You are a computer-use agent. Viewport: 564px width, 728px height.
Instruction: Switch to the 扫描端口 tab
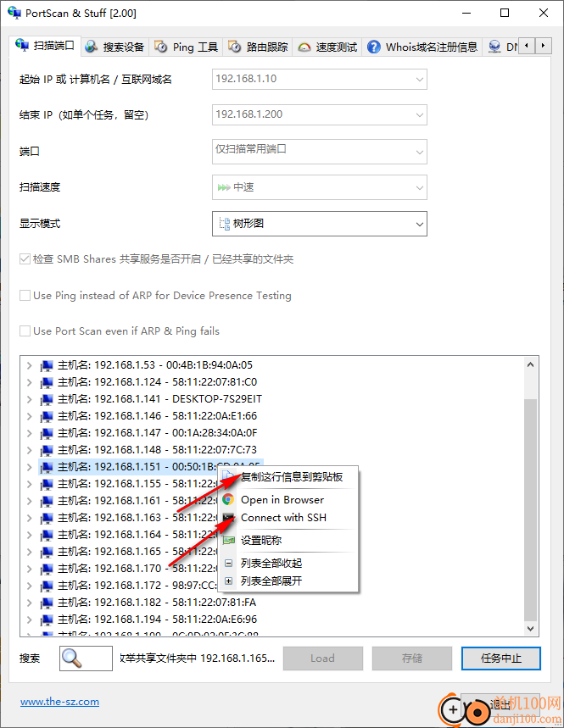click(45, 46)
